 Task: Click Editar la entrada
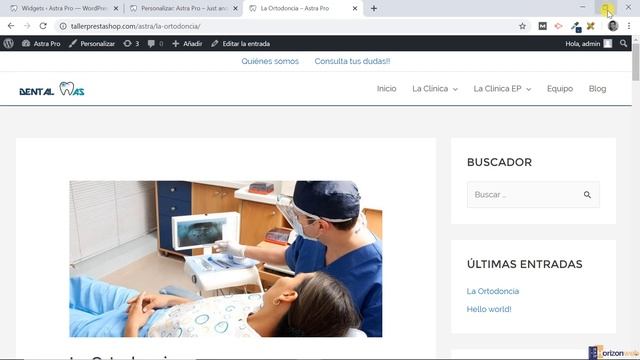(240, 44)
